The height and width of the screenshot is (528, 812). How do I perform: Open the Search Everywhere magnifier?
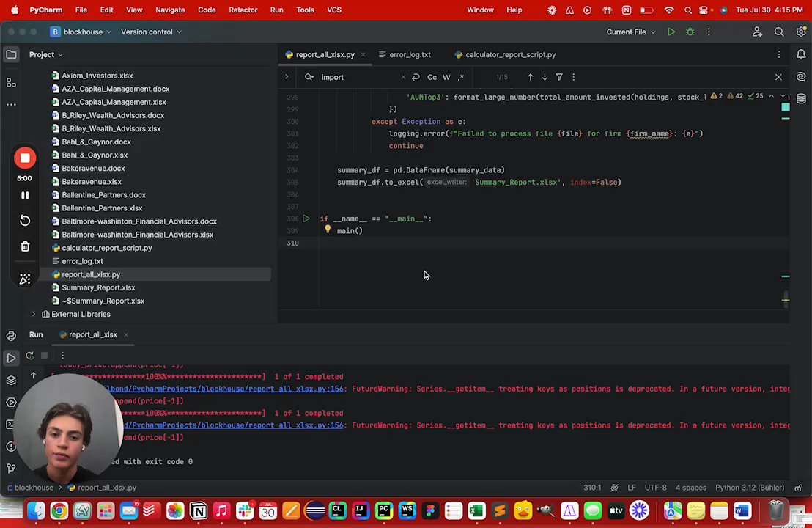point(779,32)
